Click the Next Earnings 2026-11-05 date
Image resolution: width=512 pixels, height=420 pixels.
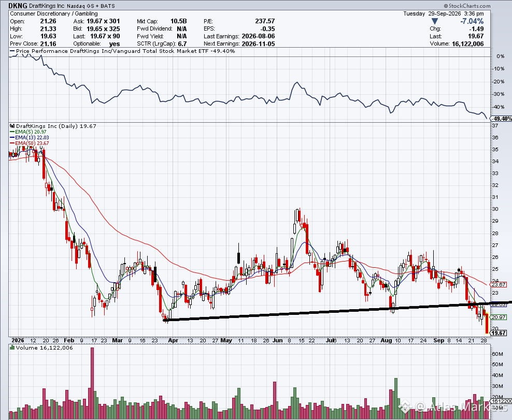[x=258, y=44]
